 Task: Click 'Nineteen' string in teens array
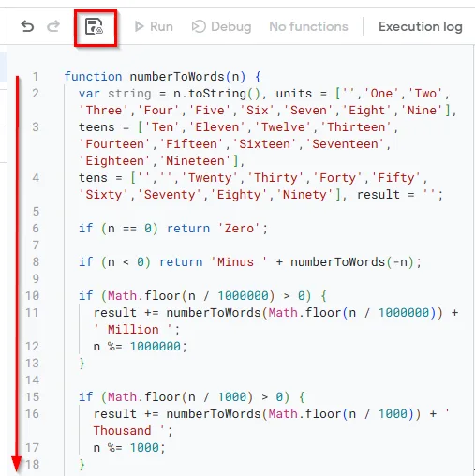195,161
